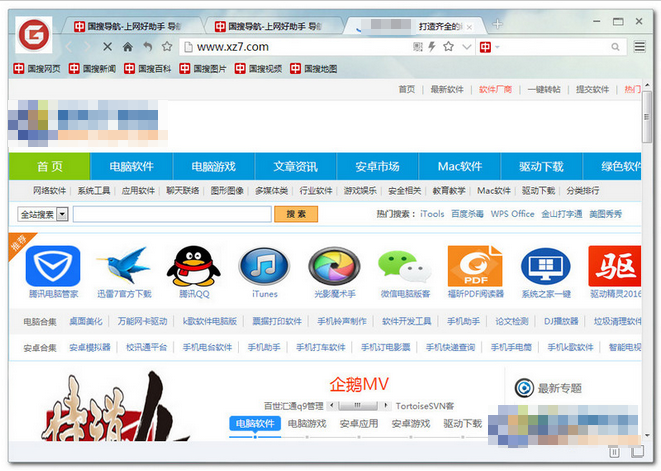Image resolution: width=661 pixels, height=471 pixels.
Task: Click the WPS Office hot search link
Action: click(x=512, y=214)
